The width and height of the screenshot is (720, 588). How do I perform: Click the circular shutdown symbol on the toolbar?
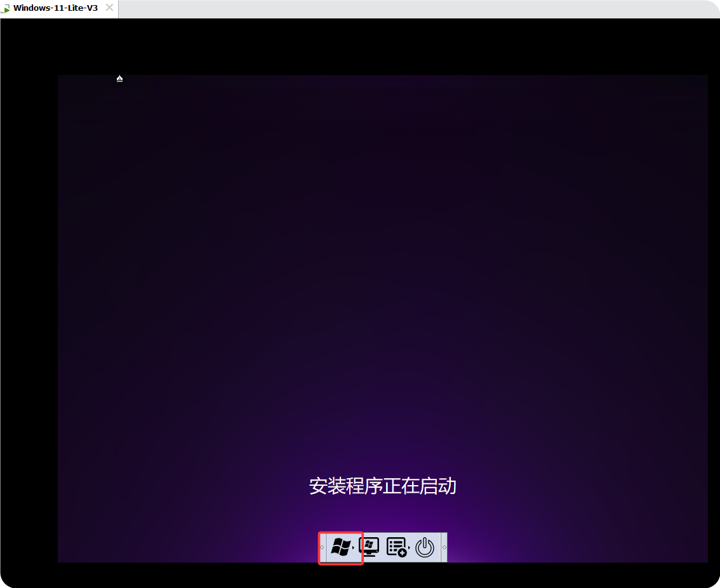(x=425, y=547)
